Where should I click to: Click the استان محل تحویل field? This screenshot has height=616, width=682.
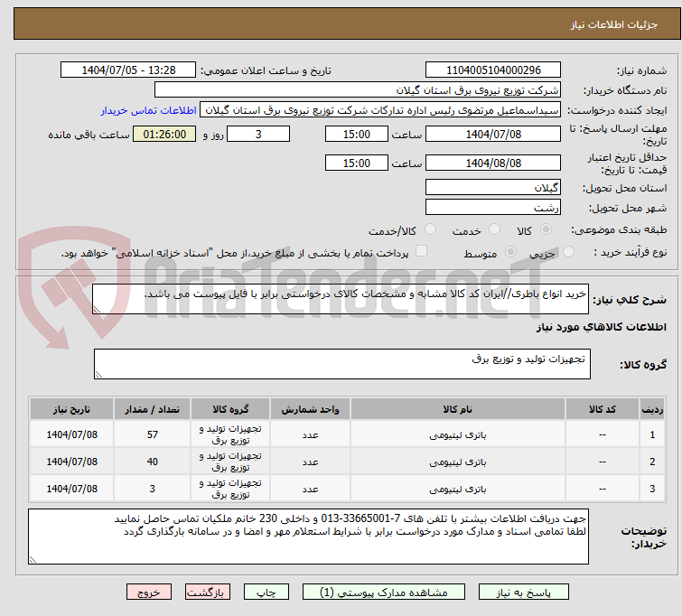(492, 188)
